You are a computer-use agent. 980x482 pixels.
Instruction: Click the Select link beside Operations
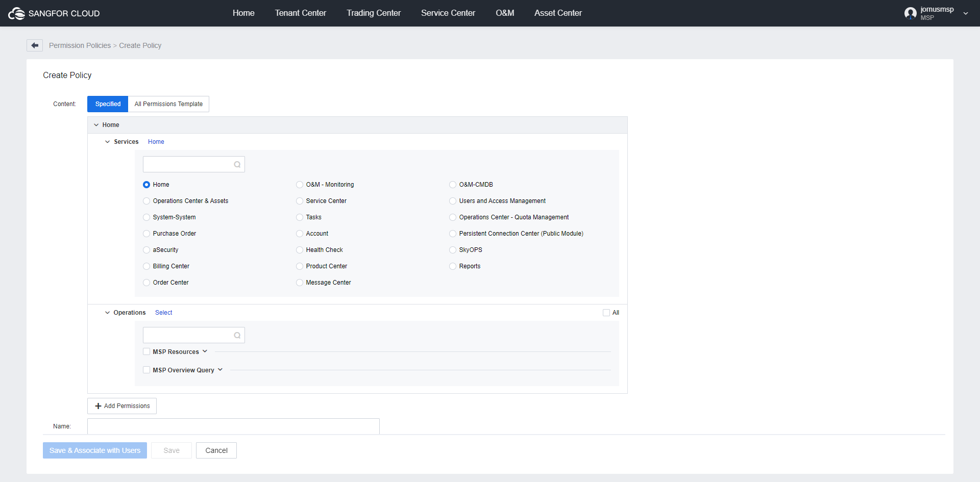[164, 313]
